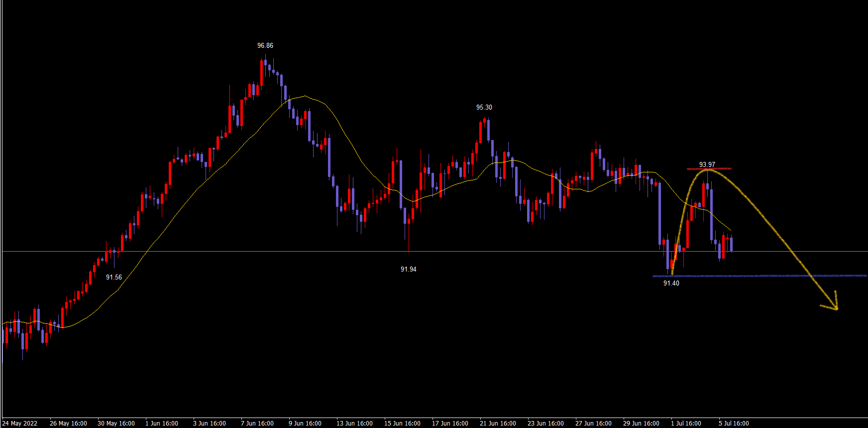Image resolution: width=868 pixels, height=428 pixels.
Task: Click the 1 Jun 16:00 time label
Action: pos(161,423)
